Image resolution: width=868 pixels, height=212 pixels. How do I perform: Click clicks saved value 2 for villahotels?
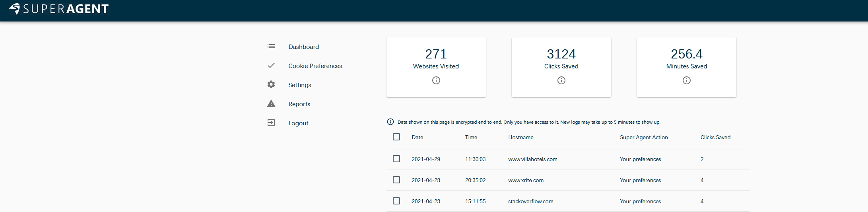coord(702,159)
